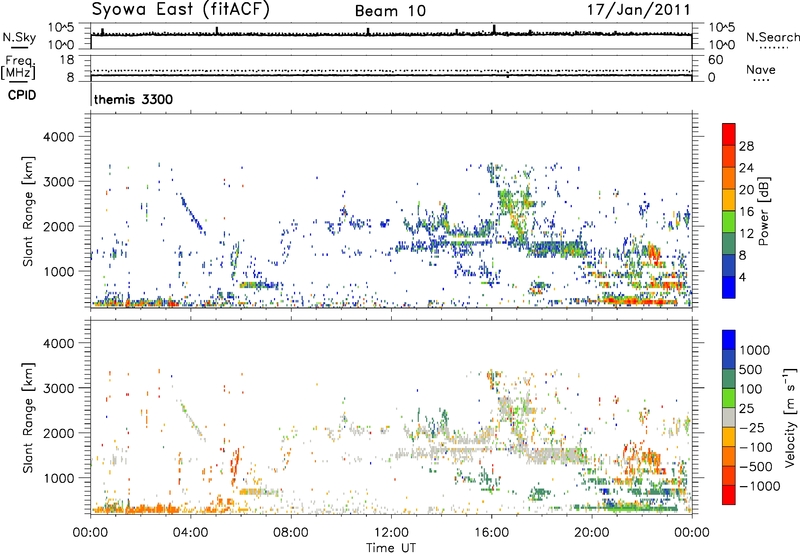800x554 pixels.
Task: Select the "12:00" time axis label
Action: (391, 533)
